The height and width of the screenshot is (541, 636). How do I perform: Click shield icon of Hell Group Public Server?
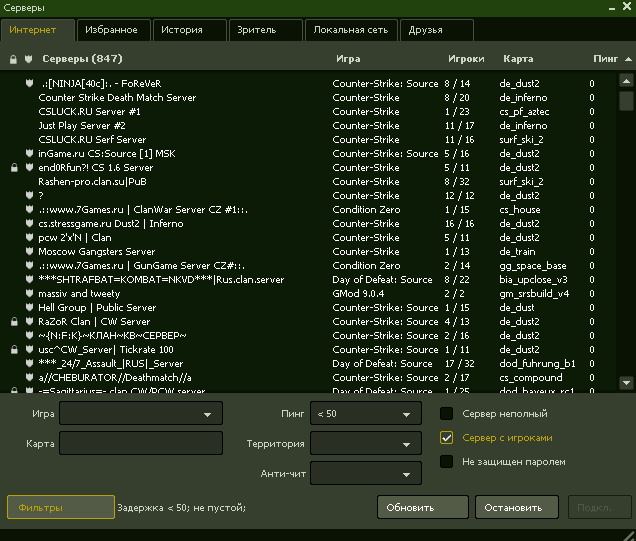[x=29, y=307]
